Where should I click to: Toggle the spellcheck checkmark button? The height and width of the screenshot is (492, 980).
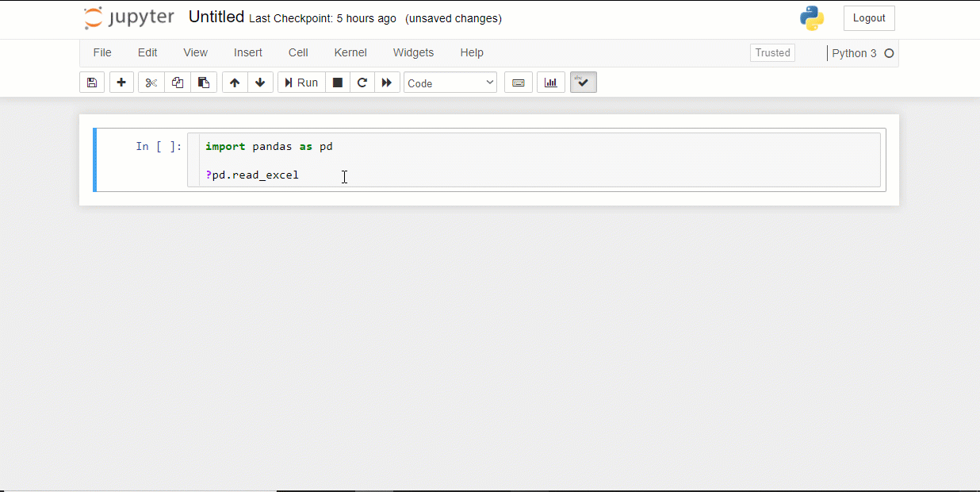coord(584,83)
